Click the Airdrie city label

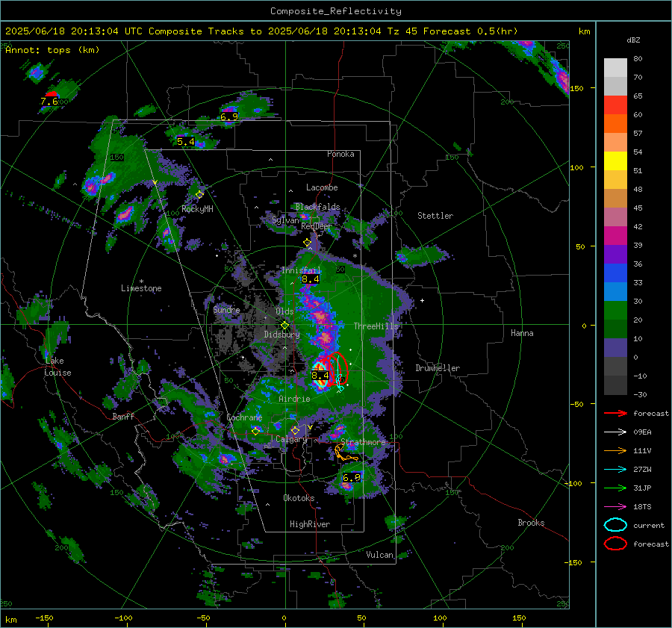294,399
